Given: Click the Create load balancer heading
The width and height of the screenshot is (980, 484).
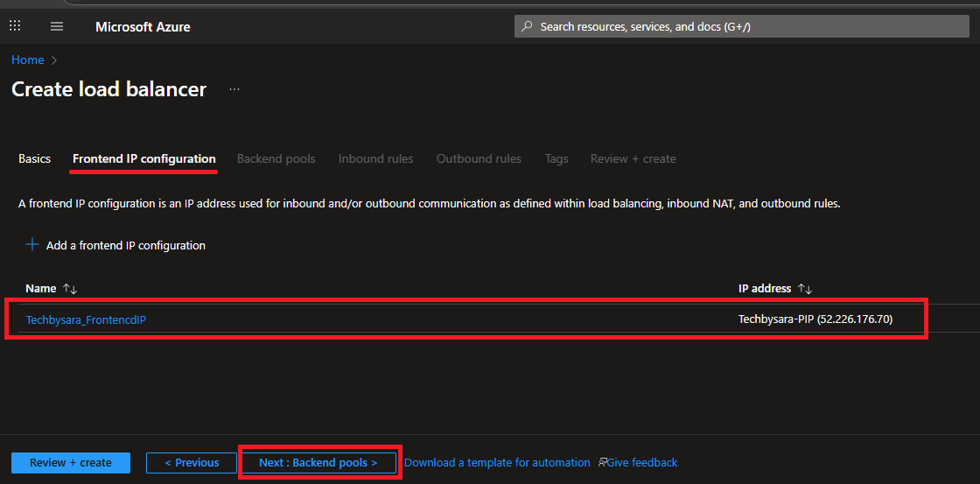Looking at the screenshot, I should tap(108, 88).
